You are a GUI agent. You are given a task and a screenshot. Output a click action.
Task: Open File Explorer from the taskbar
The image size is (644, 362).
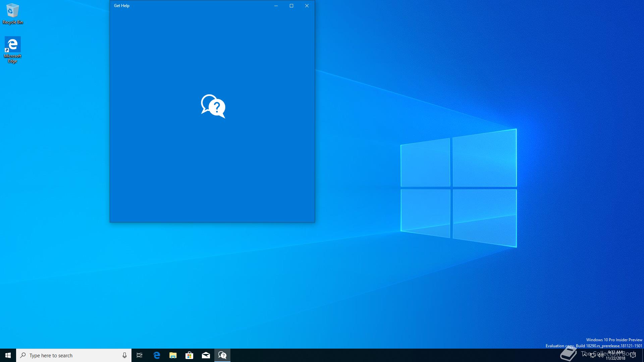(173, 355)
